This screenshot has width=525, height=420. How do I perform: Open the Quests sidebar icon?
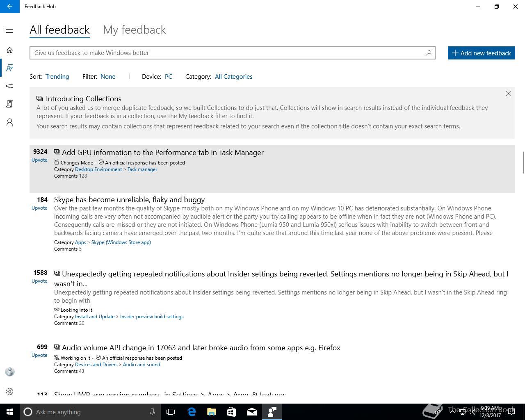pyautogui.click(x=10, y=104)
